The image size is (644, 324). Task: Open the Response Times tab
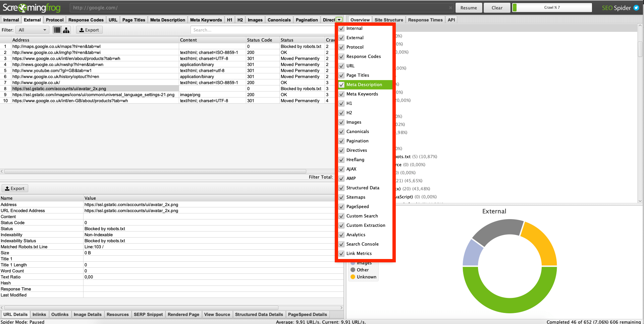point(425,20)
